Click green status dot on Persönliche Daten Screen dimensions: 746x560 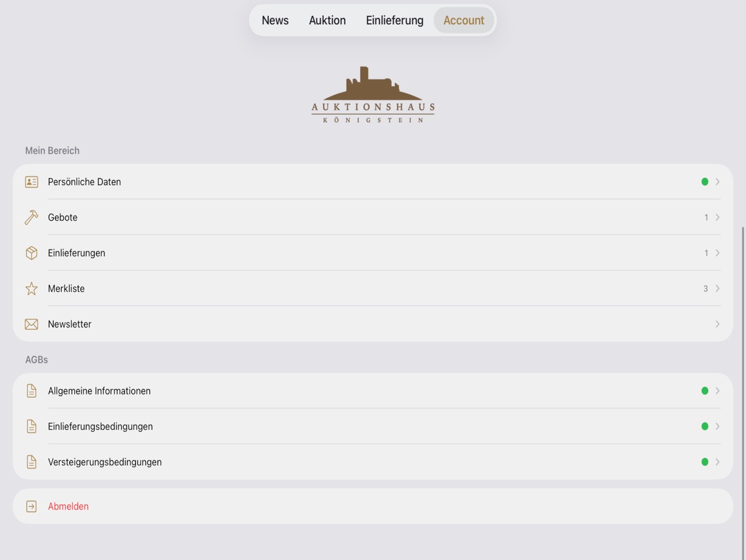pyautogui.click(x=704, y=182)
